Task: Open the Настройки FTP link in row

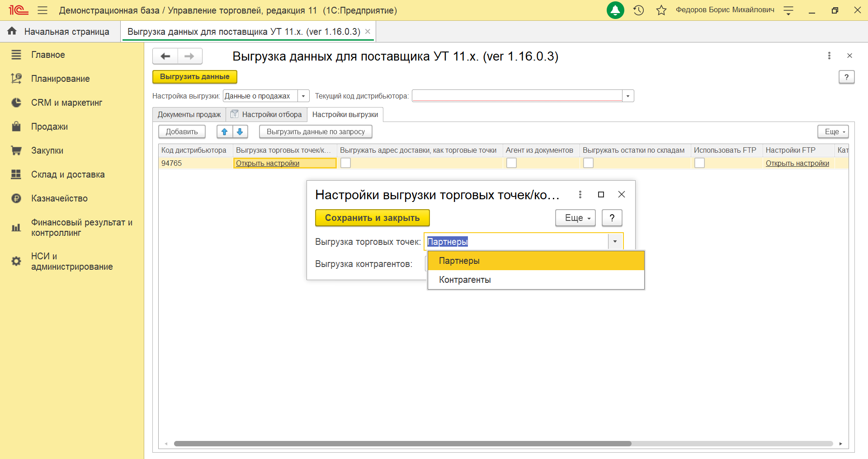Action: pyautogui.click(x=797, y=163)
